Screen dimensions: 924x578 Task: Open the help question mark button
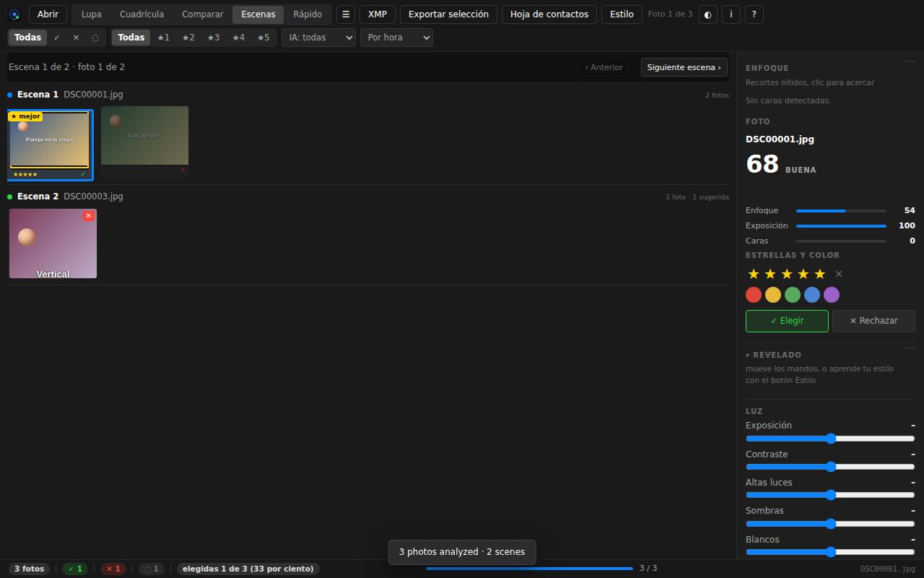(x=754, y=14)
